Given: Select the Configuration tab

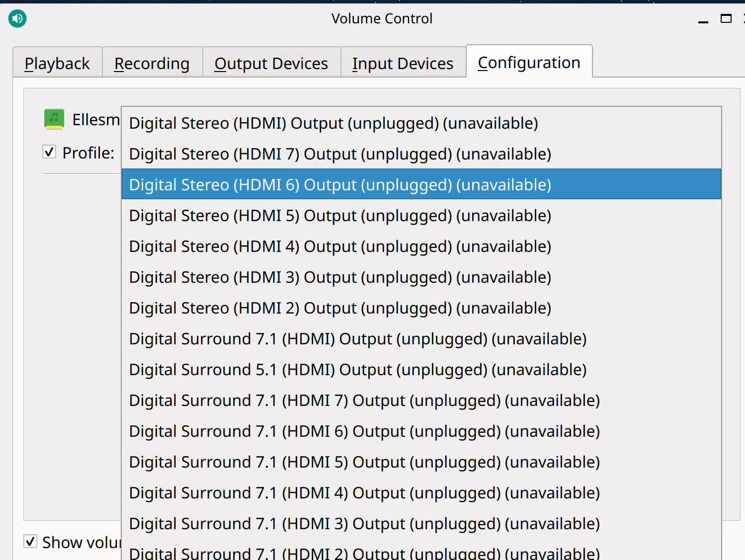Looking at the screenshot, I should click(529, 63).
